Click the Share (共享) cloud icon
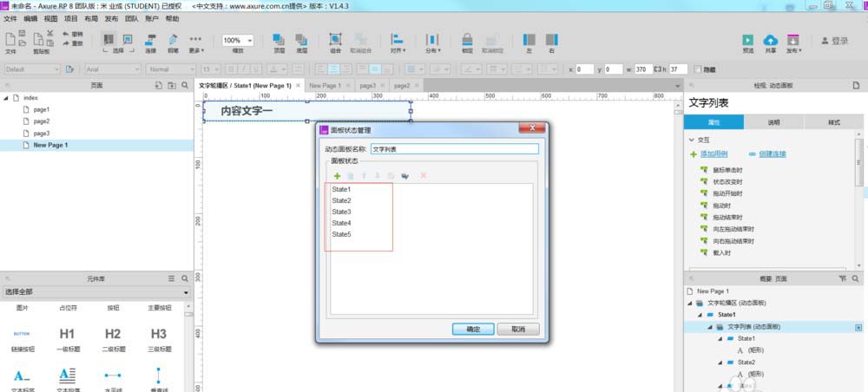The height and width of the screenshot is (392, 868). (x=769, y=40)
